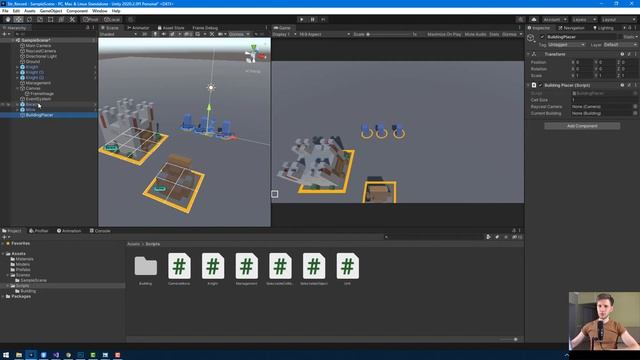Toggle Maximize On Play

(x=444, y=34)
